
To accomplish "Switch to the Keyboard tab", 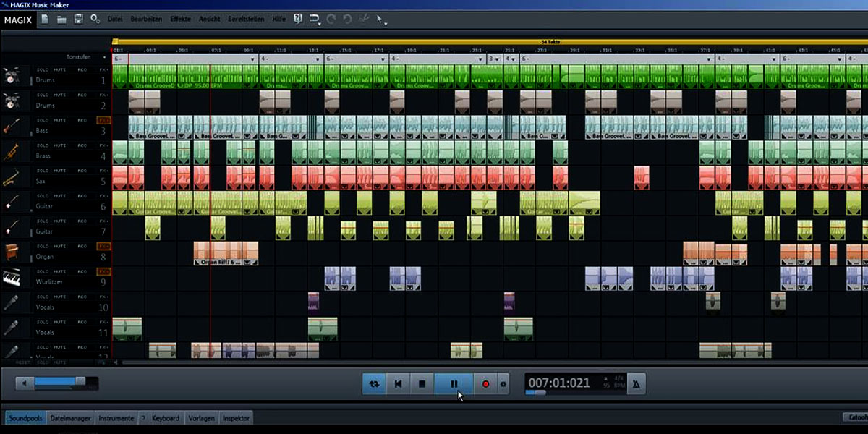I will click(x=161, y=418).
